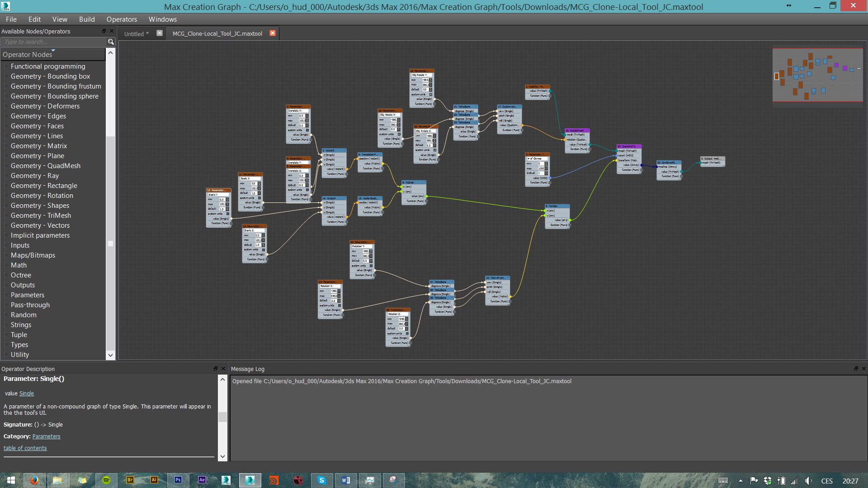This screenshot has width=868, height=488.
Task: Collapse the 18: RotateMesh purple node
Action: coord(587,131)
